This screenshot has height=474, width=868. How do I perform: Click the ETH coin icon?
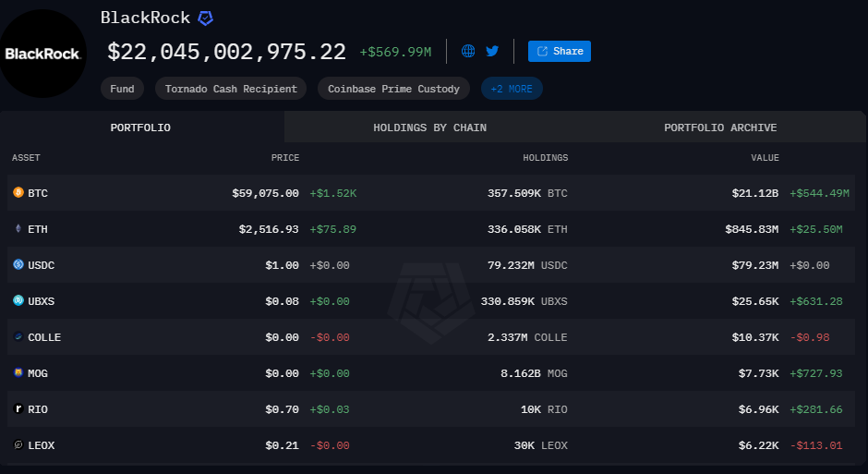(18, 228)
